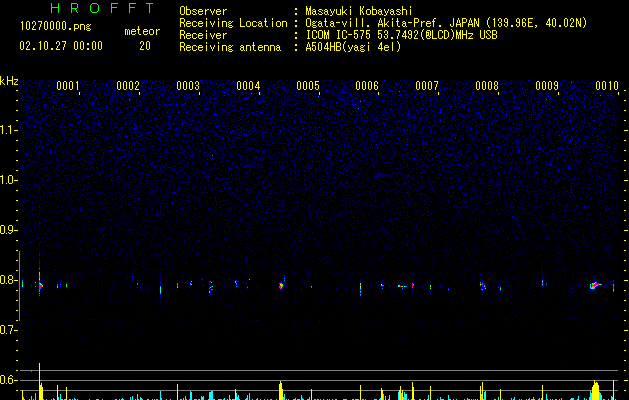Click the bright meteor echo just before 0005
Viewport: 629px width, 400px height.
281,286
